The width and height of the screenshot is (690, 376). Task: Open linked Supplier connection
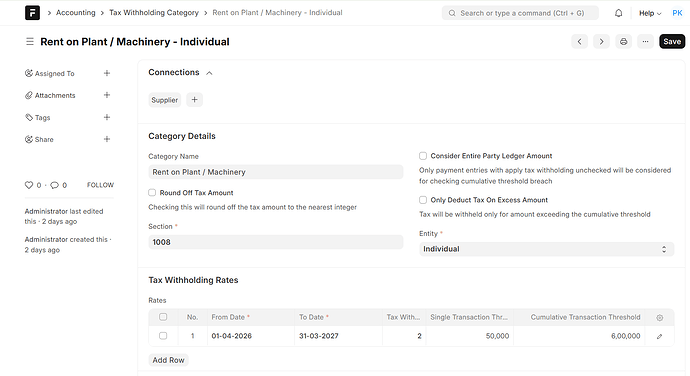pyautogui.click(x=165, y=100)
